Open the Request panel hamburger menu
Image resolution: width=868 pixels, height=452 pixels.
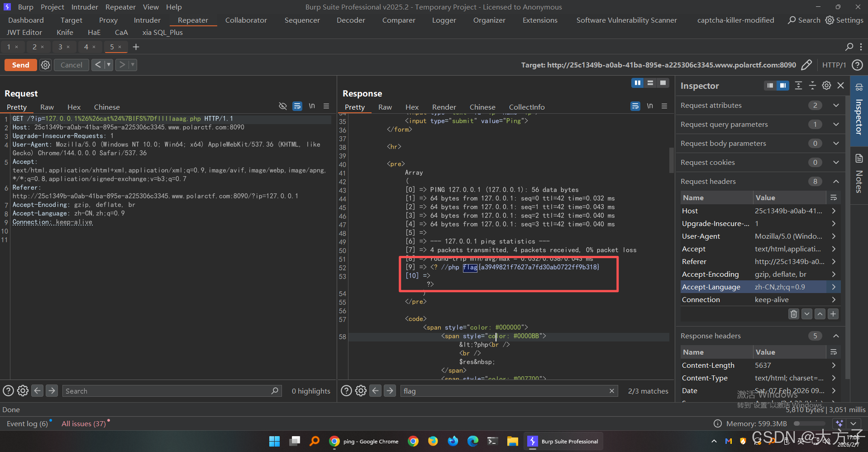click(326, 106)
